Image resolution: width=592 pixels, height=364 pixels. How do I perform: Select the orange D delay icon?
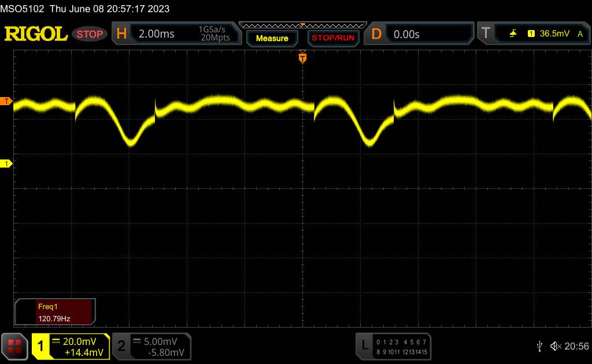(376, 34)
